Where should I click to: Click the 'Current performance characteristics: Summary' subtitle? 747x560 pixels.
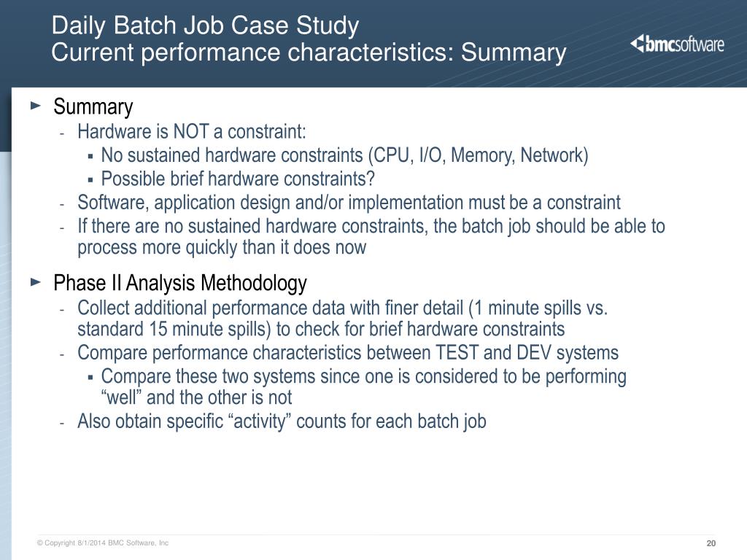click(309, 52)
